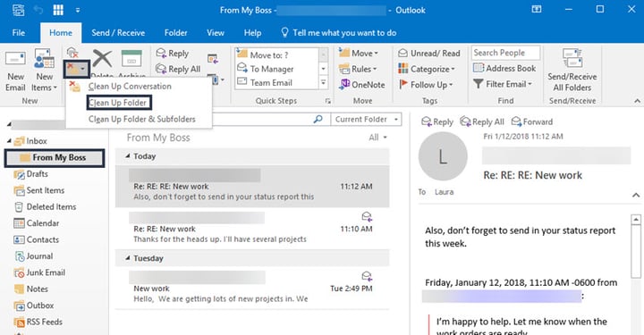Click Reply All in the ribbon
Screen dimensions: 644x335
pyautogui.click(x=178, y=69)
